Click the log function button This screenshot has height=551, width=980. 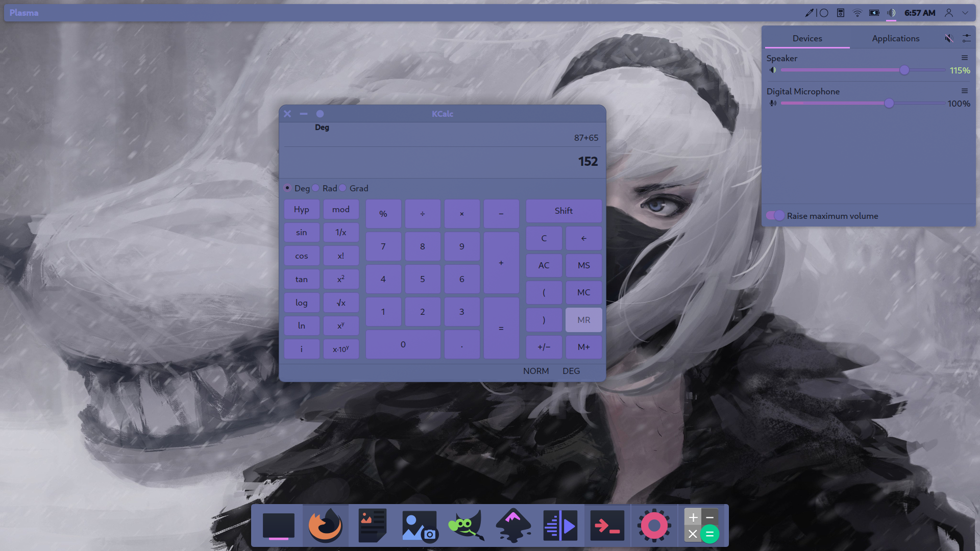(x=302, y=303)
